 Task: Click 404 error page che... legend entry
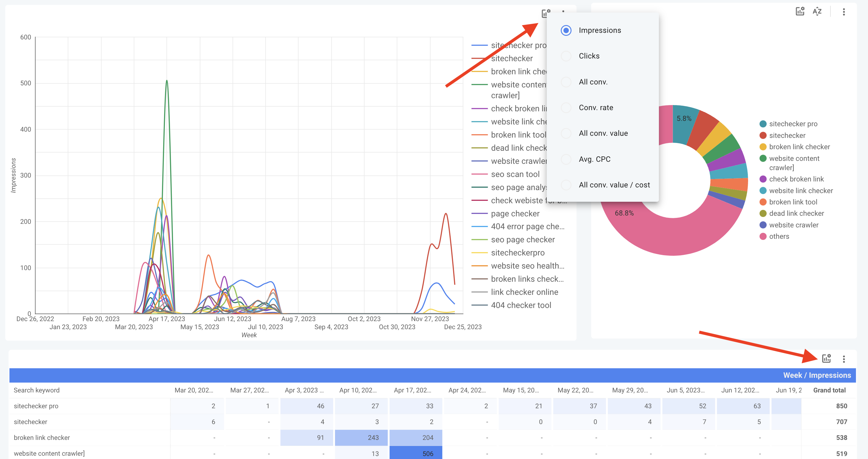[x=527, y=227]
